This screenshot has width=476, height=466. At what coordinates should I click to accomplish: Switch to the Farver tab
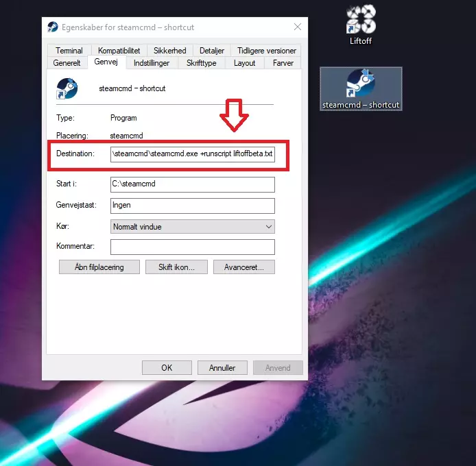coord(283,63)
